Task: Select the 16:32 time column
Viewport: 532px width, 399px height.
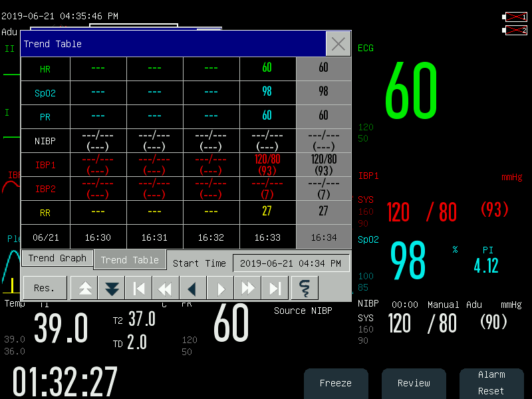Action: click(211, 237)
